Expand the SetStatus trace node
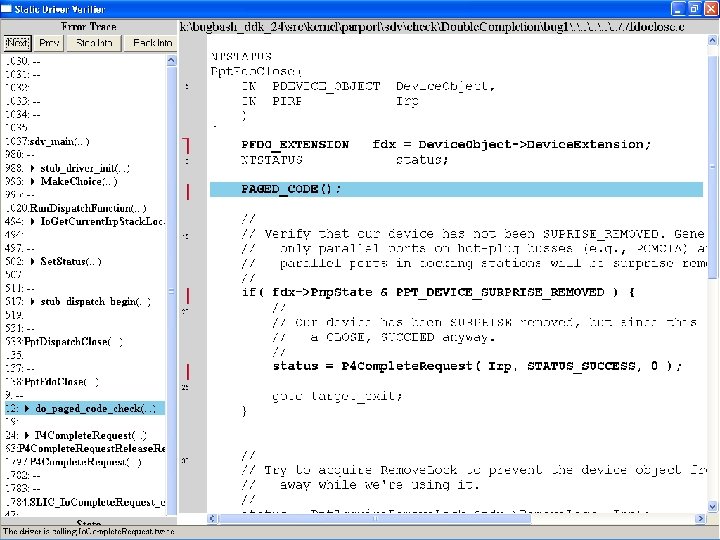The image size is (720, 540). point(32,261)
